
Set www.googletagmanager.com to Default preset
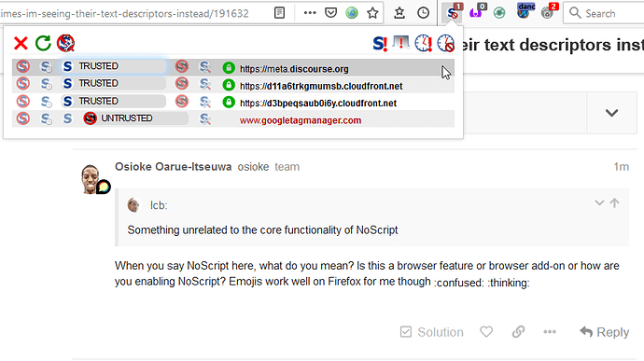point(23,118)
